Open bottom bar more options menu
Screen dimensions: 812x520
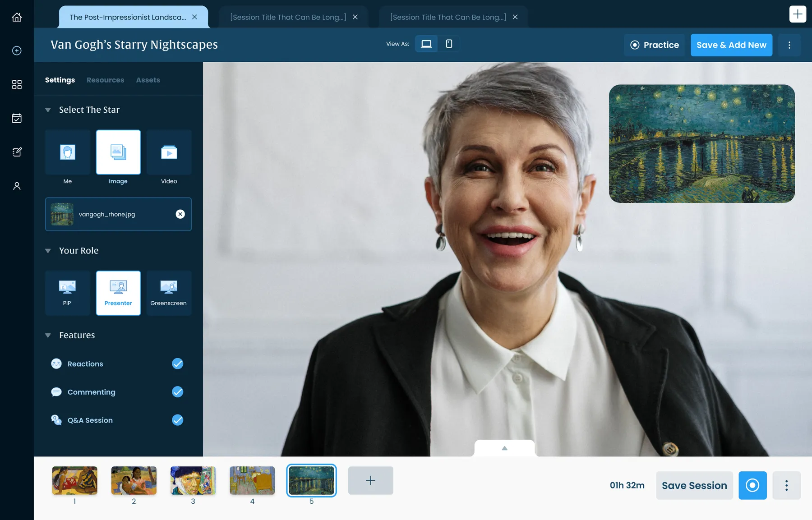pos(786,485)
